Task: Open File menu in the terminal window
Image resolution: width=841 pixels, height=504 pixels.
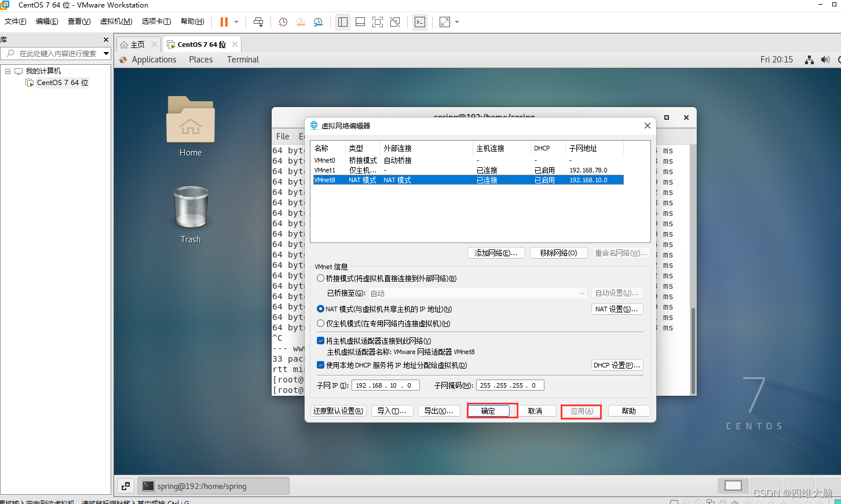Action: (283, 137)
